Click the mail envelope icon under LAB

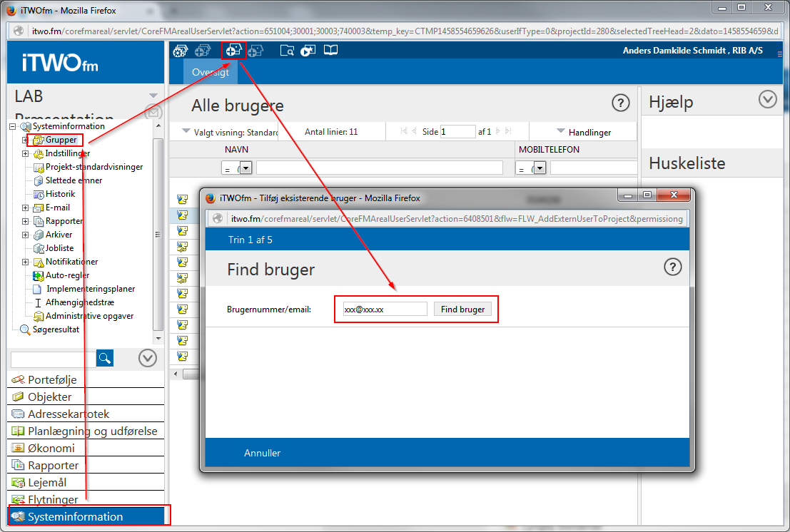[153, 112]
